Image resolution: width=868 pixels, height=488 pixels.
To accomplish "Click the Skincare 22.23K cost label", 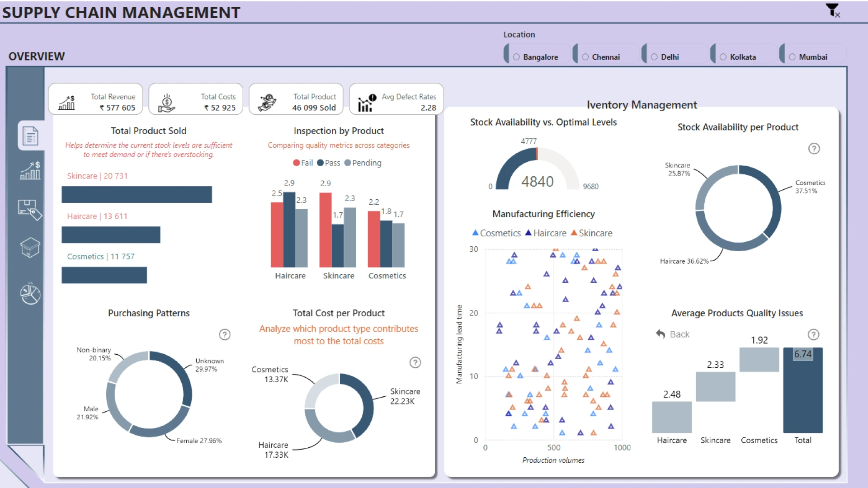I will (405, 396).
